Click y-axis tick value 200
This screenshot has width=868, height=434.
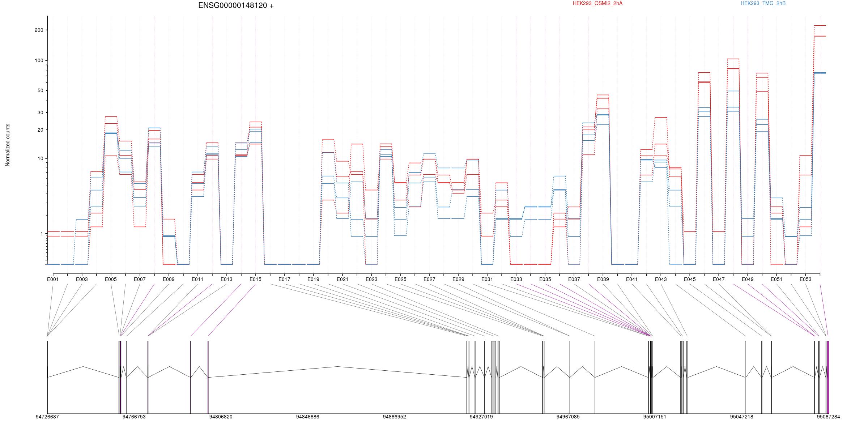click(39, 30)
